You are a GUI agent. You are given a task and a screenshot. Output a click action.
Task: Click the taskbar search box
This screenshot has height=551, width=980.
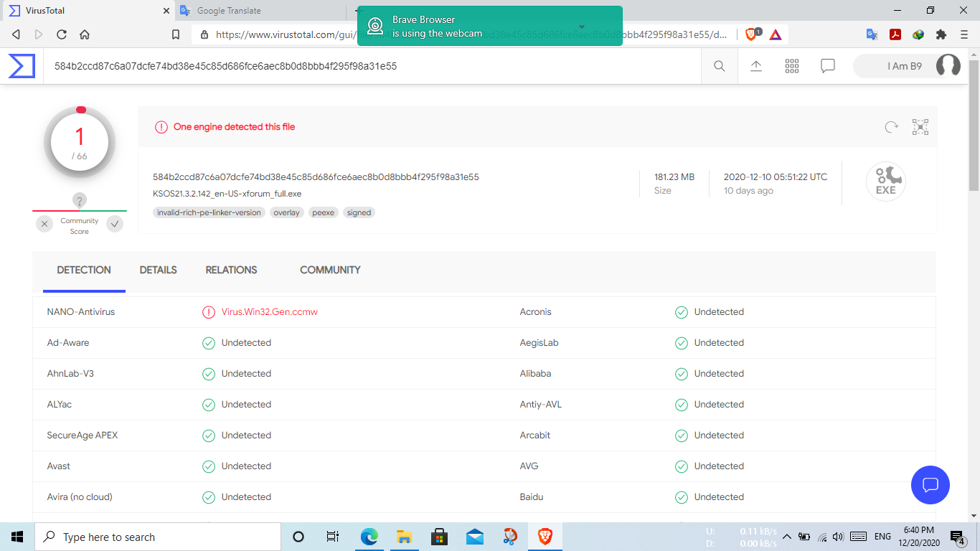[158, 537]
